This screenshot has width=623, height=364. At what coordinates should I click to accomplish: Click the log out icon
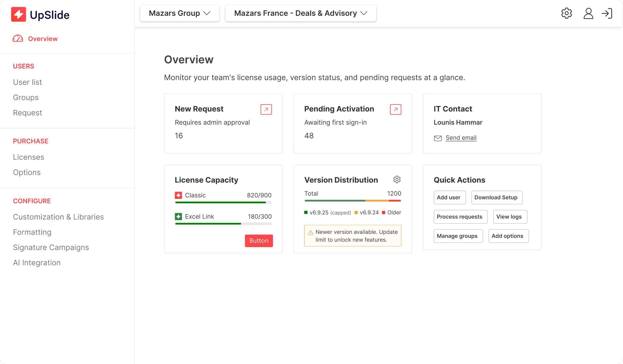(x=607, y=13)
